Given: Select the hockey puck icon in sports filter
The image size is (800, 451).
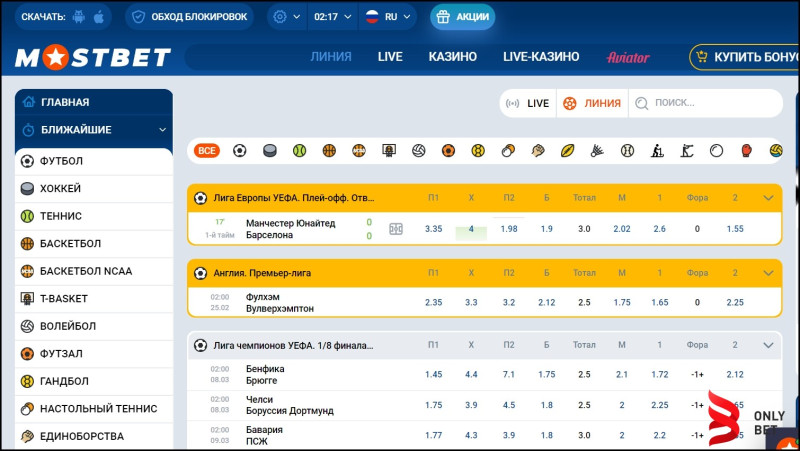Looking at the screenshot, I should click(x=269, y=151).
